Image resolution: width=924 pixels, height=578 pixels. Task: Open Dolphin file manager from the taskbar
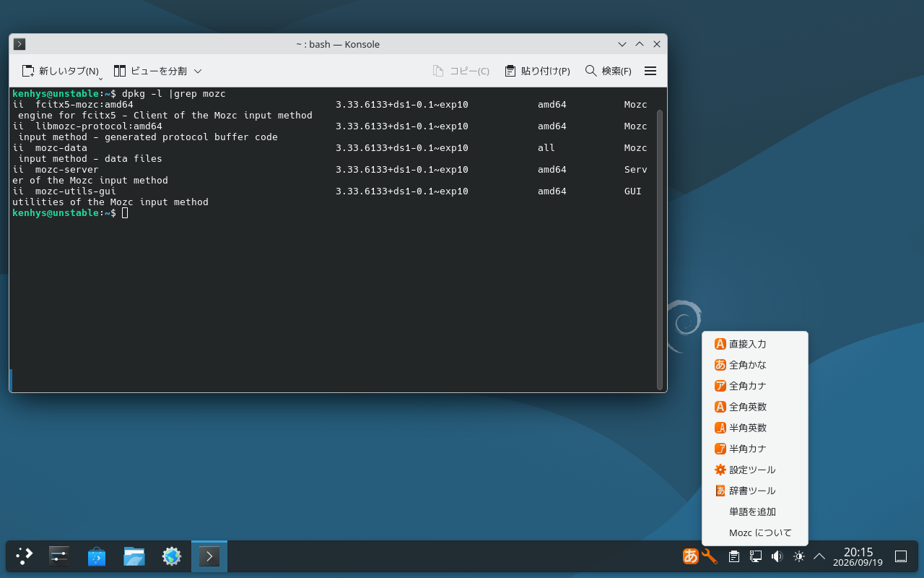tap(134, 556)
